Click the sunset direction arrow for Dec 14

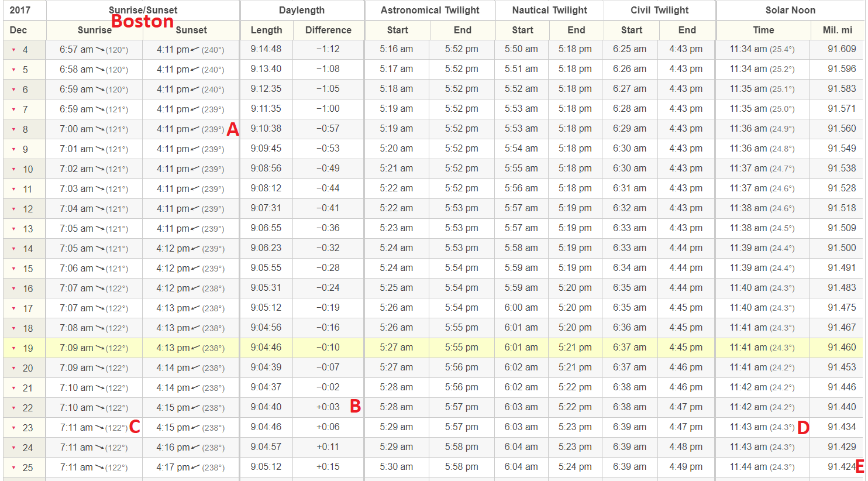195,249
